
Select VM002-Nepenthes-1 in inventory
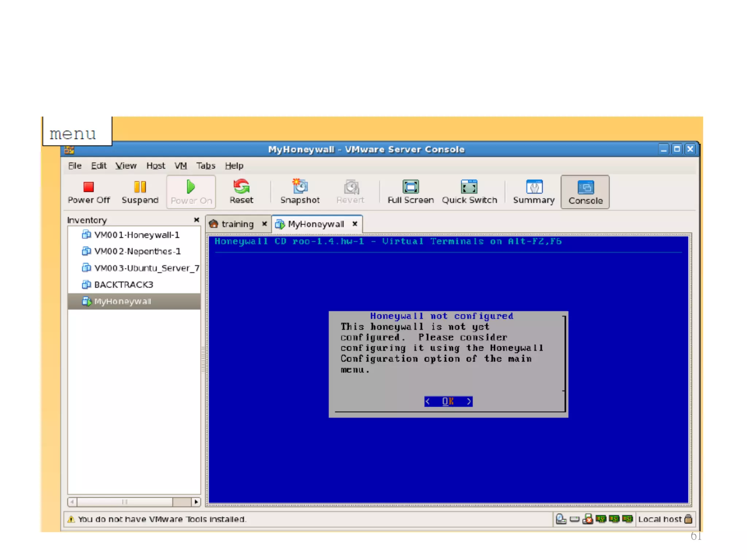click(x=137, y=251)
